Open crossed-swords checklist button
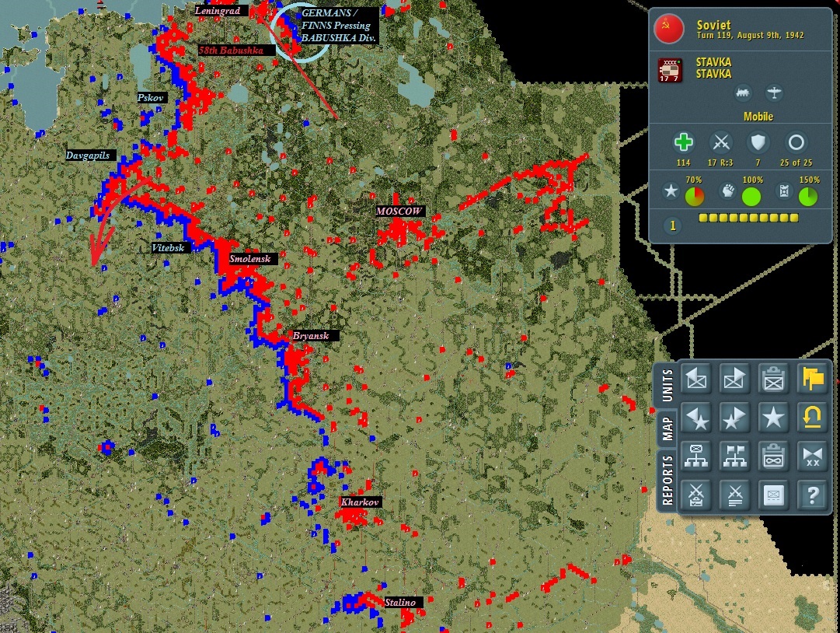Viewport: 840px width, 633px height. coord(696,495)
